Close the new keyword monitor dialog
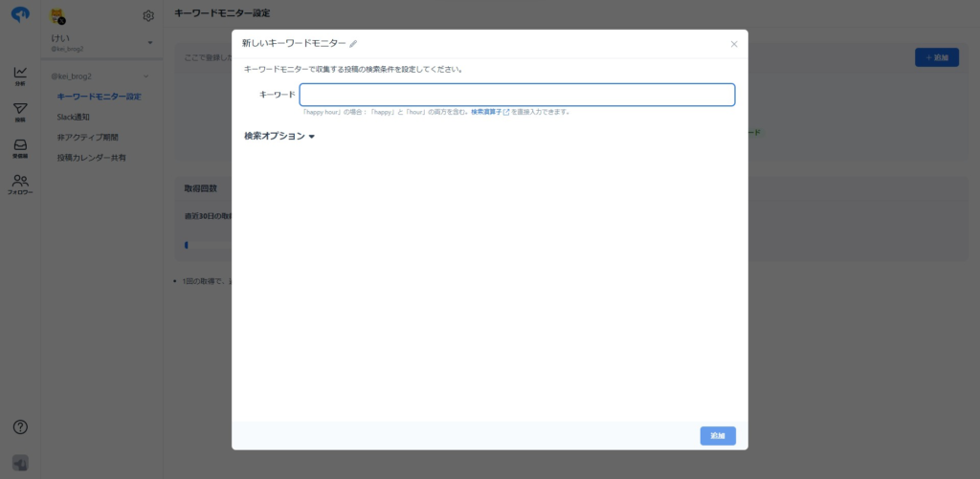Screen dimensions: 980x479 (734, 44)
